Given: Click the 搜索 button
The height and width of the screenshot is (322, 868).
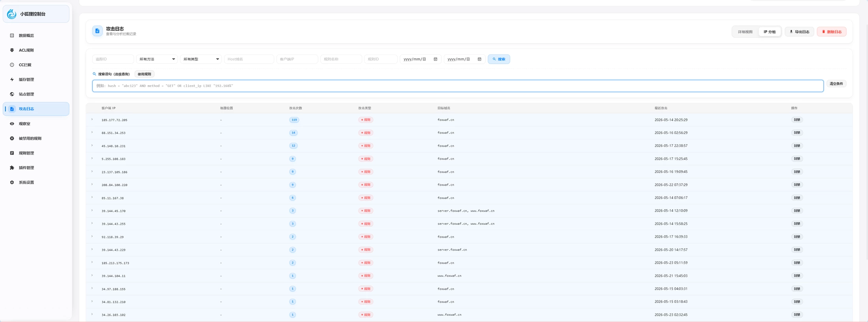Looking at the screenshot, I should pos(499,59).
